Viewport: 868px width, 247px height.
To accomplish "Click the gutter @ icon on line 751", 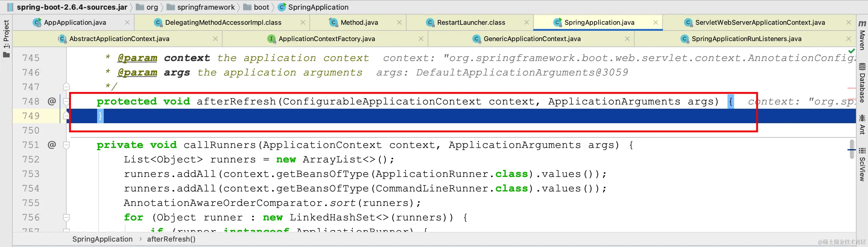I will 52,145.
